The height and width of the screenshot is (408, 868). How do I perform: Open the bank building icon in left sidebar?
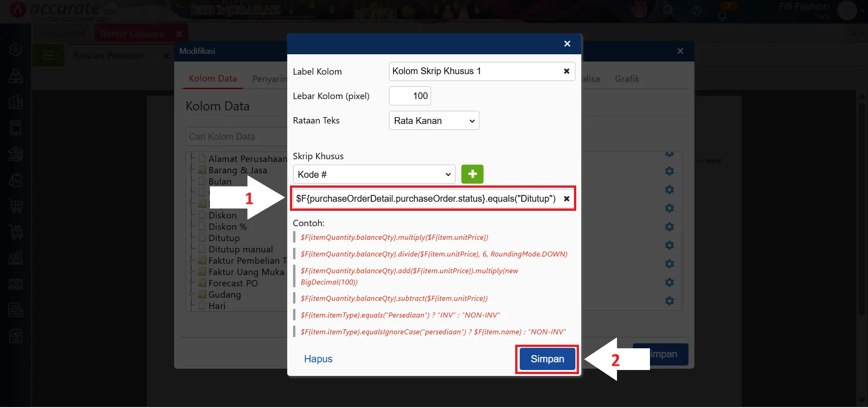[16, 154]
